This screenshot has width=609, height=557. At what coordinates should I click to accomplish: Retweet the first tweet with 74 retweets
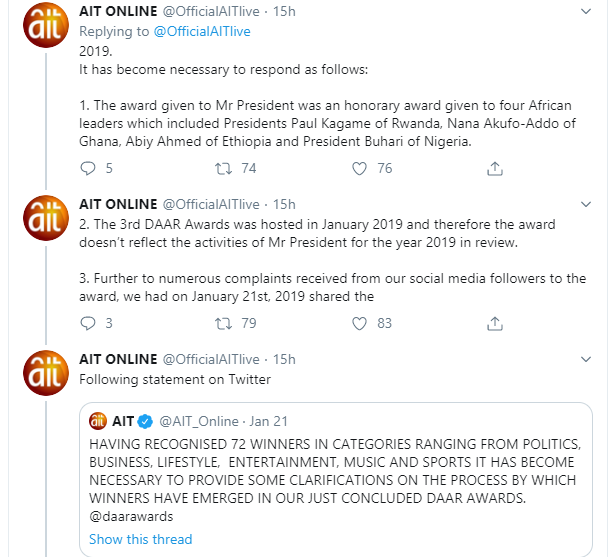coord(223,169)
